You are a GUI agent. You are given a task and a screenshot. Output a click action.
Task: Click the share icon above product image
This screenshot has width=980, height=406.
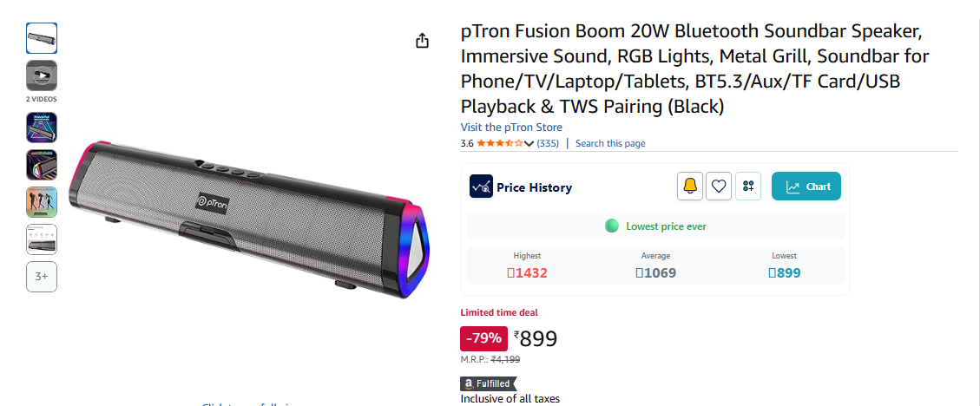423,41
